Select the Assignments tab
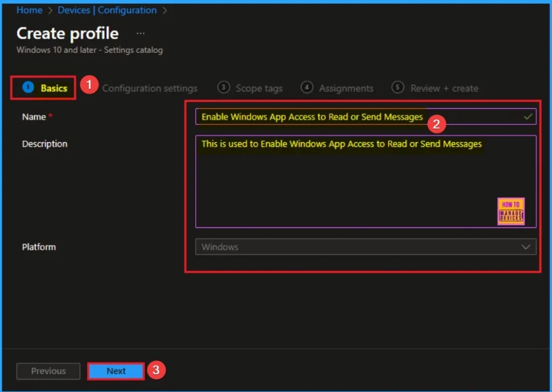This screenshot has width=552, height=392. (346, 88)
